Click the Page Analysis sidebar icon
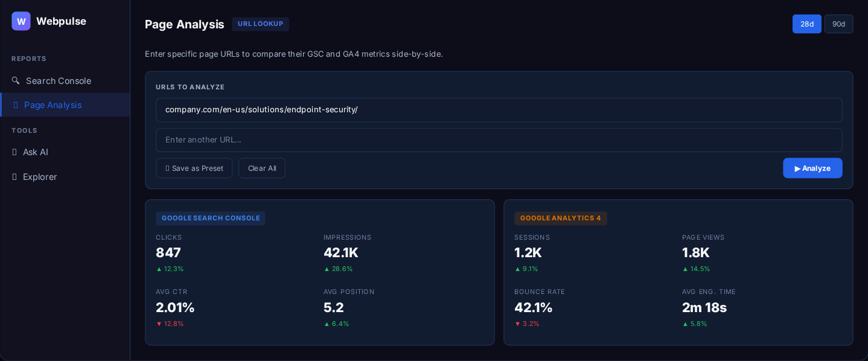Image resolution: width=868 pixels, height=361 pixels. pos(16,105)
